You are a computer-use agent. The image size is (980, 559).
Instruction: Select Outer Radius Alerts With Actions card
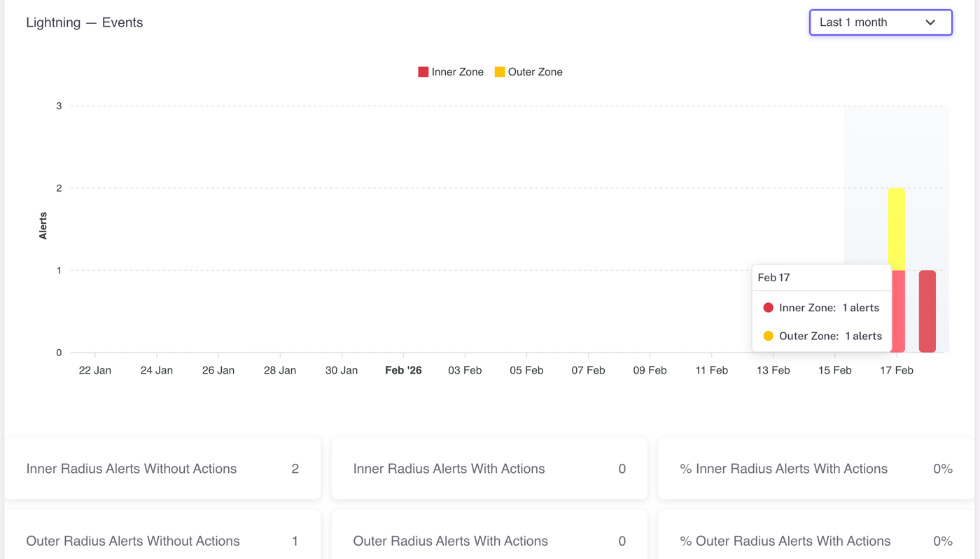tap(489, 541)
